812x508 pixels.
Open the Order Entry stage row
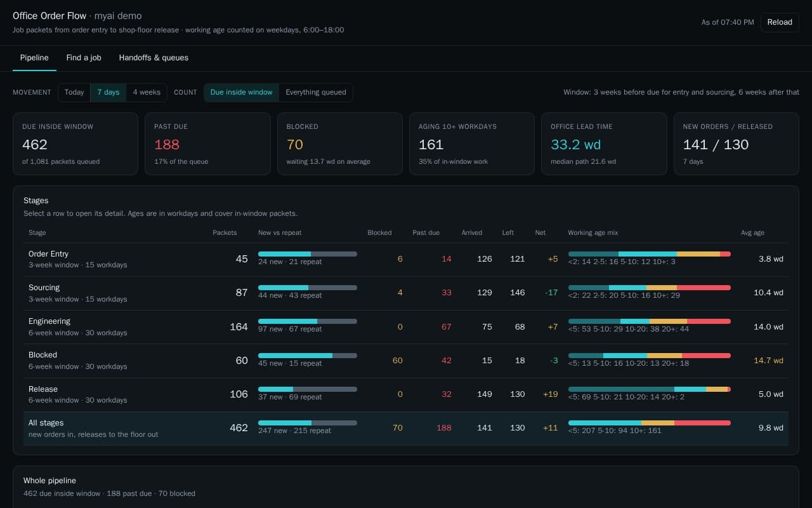(406, 259)
